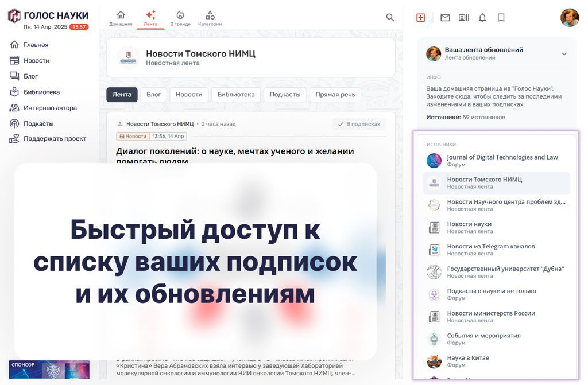Click the avatar in Ваша лента обновлений
The image size is (588, 385).
(434, 53)
